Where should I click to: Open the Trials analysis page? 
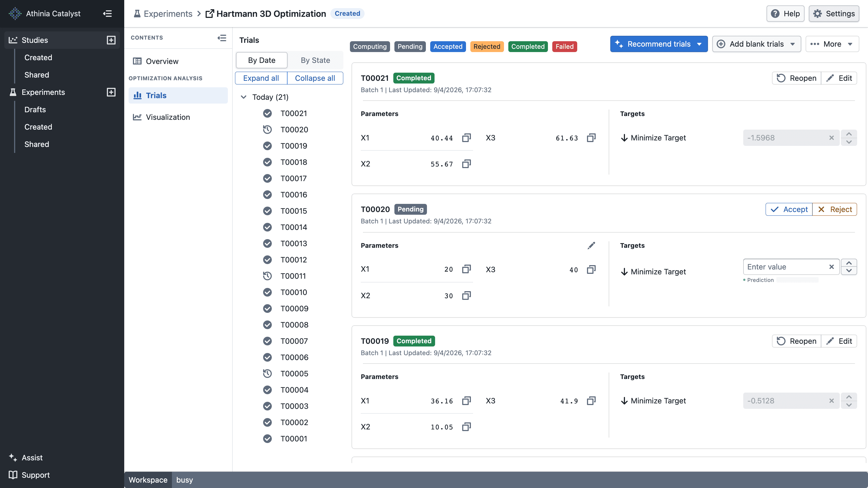coord(178,95)
